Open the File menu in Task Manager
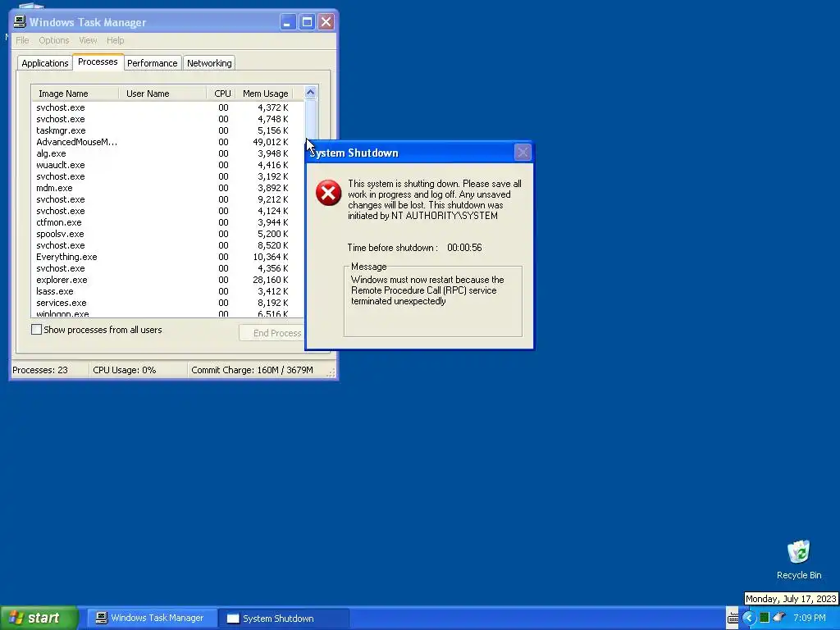The image size is (840, 630). 22,40
